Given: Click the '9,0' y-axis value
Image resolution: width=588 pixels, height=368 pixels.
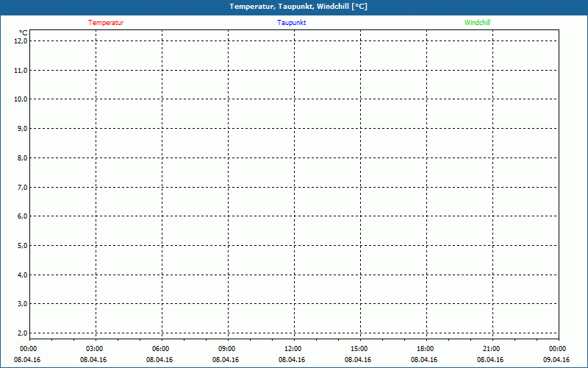Looking at the screenshot, I should (x=22, y=128).
